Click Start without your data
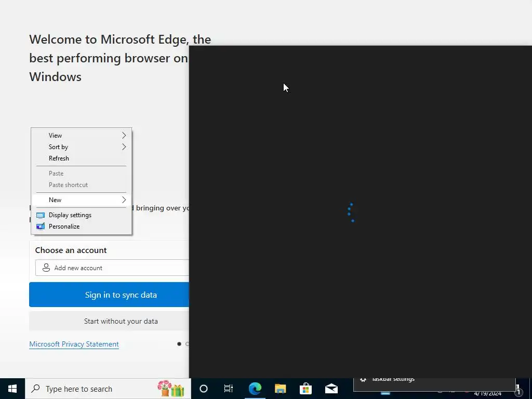This screenshot has height=399, width=532. click(x=109, y=321)
